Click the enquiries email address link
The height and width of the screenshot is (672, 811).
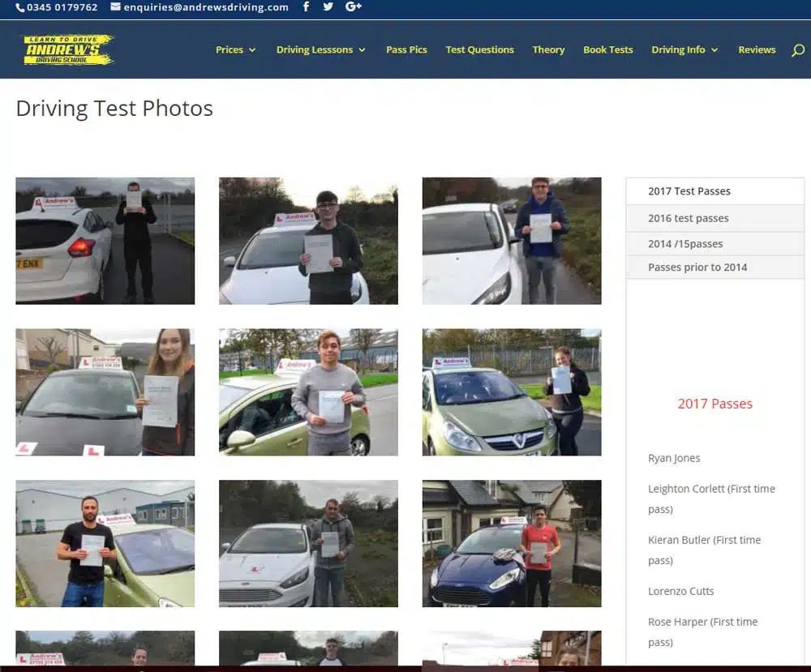[200, 7]
